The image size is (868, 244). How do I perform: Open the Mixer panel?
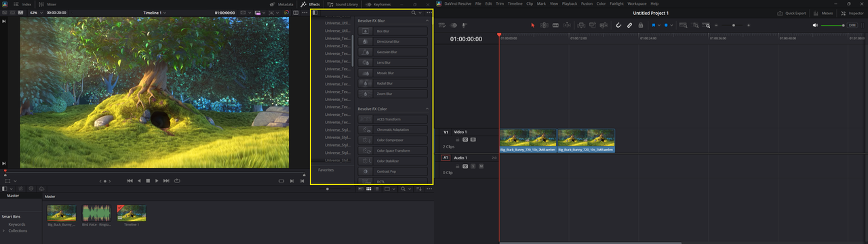tap(48, 4)
